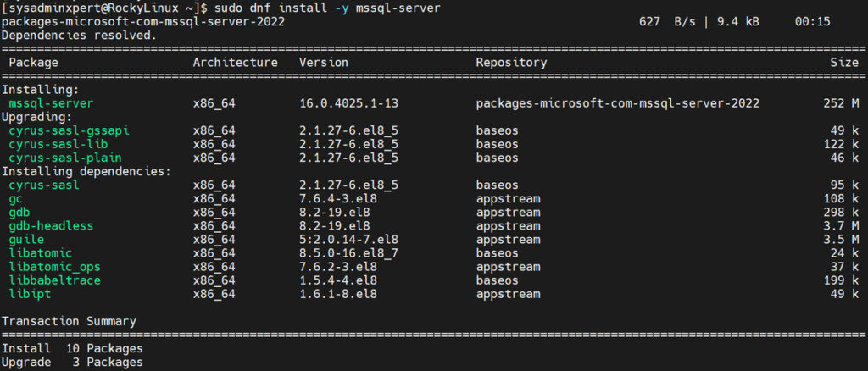Click the libatomic package name

pos(41,253)
